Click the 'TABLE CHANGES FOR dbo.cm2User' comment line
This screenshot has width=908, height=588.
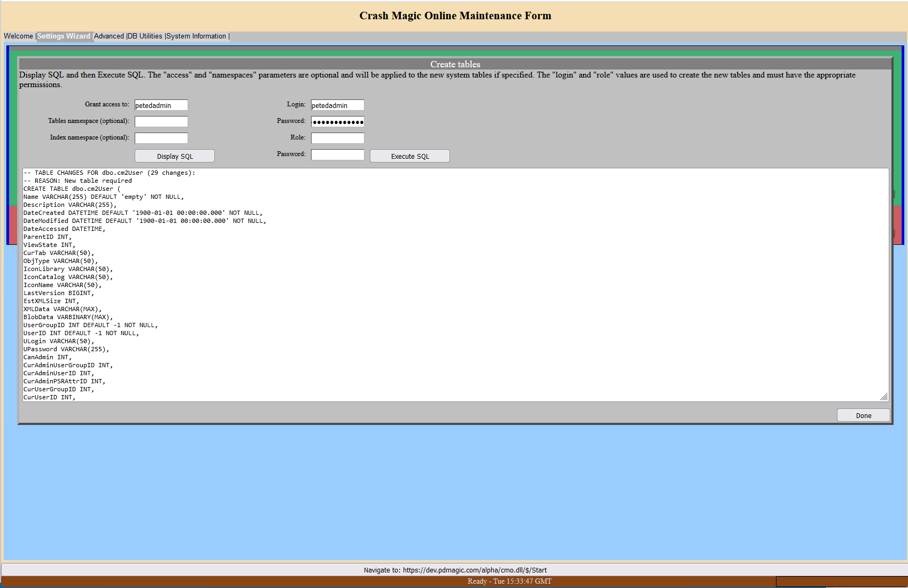pos(110,173)
